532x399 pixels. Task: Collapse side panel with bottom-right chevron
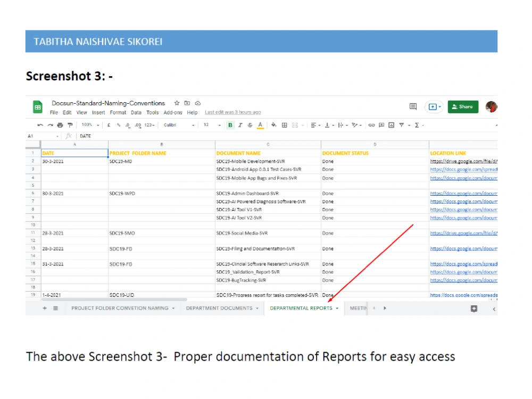coord(494,309)
